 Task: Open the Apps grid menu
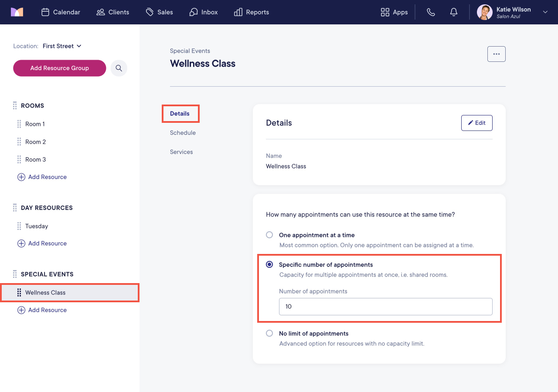(394, 12)
